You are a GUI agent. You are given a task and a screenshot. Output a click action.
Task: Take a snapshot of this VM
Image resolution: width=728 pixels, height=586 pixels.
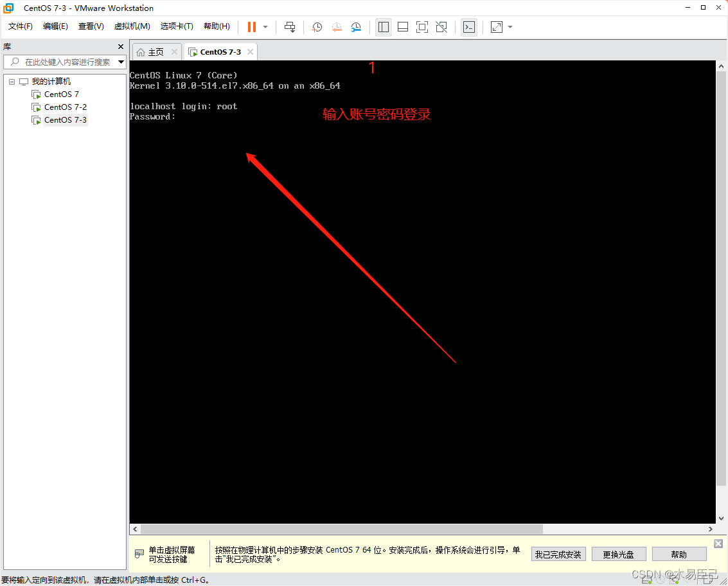317,27
